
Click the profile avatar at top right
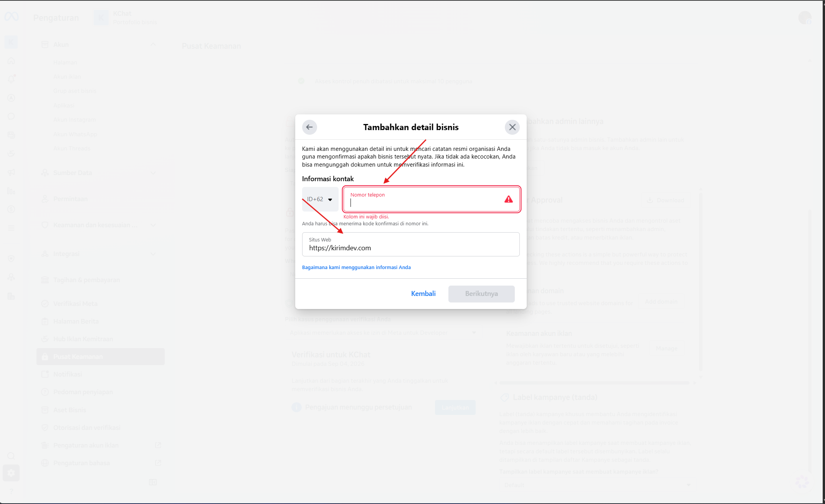[805, 18]
